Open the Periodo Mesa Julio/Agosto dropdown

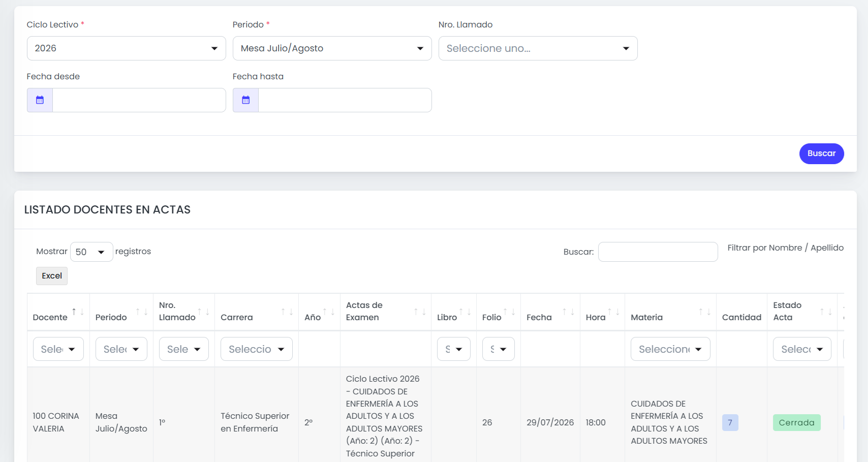[x=332, y=48]
